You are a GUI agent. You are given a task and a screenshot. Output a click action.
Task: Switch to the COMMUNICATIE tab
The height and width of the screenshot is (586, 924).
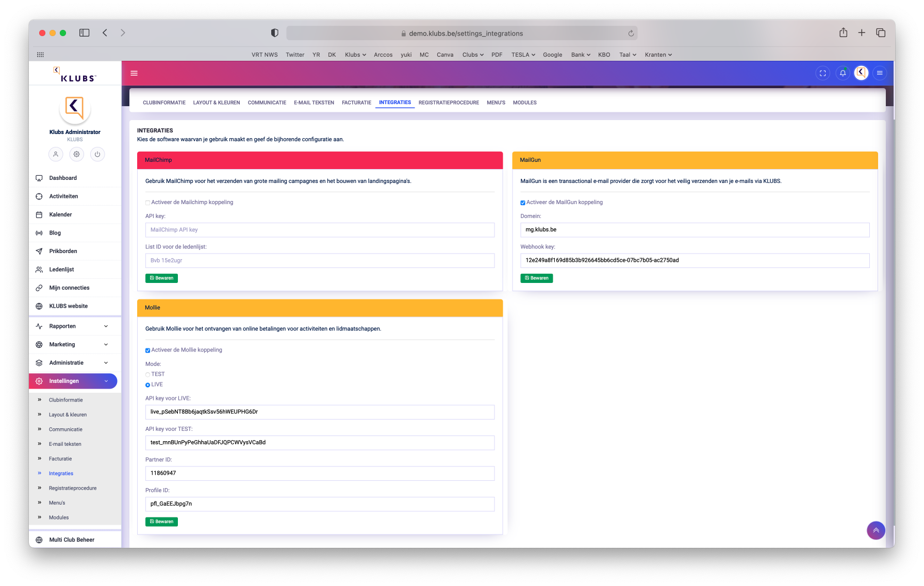(x=267, y=103)
